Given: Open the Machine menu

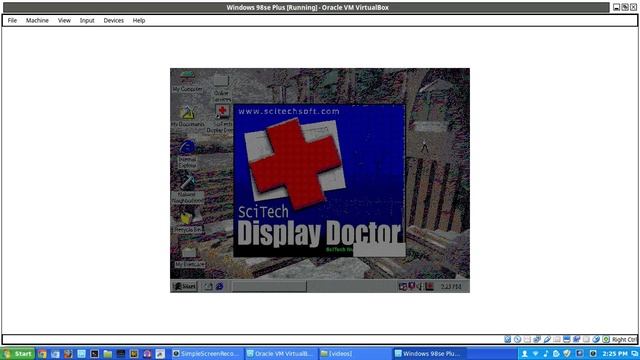Looking at the screenshot, I should pyautogui.click(x=37, y=20).
